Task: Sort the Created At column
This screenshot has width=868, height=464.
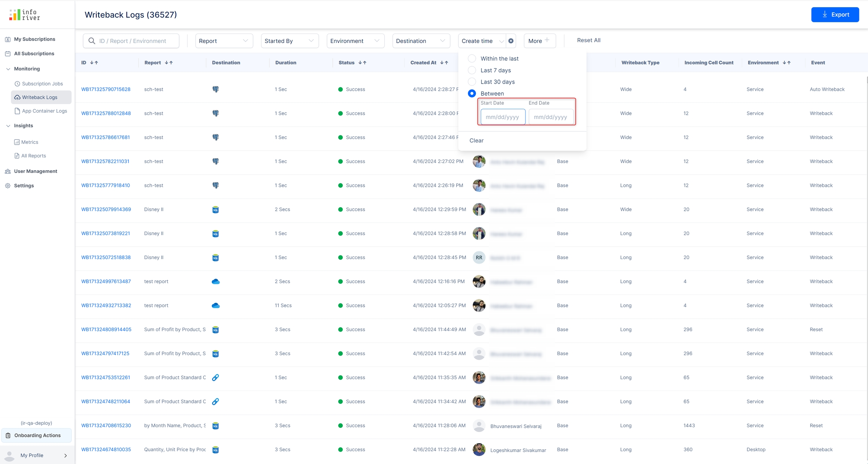Action: click(444, 63)
